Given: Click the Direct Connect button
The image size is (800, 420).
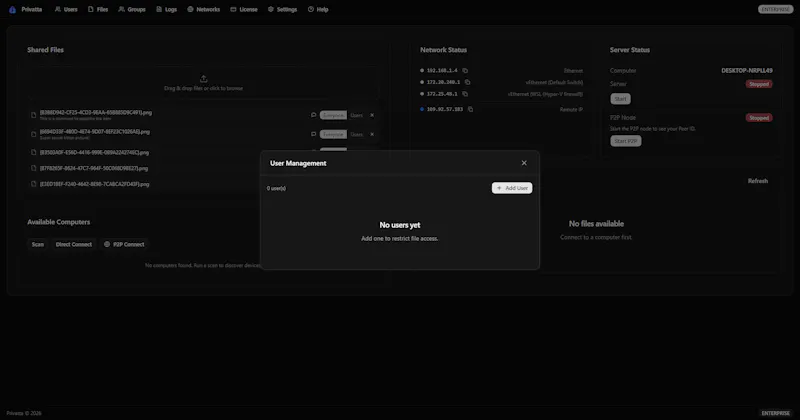Looking at the screenshot, I should coord(73,244).
